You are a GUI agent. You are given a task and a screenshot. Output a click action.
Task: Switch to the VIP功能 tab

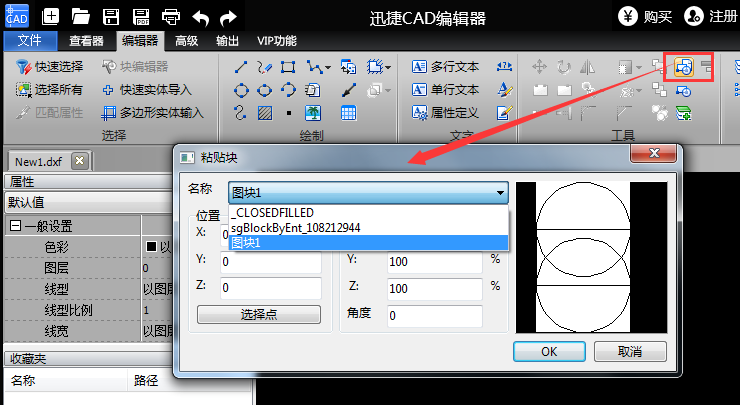277,41
